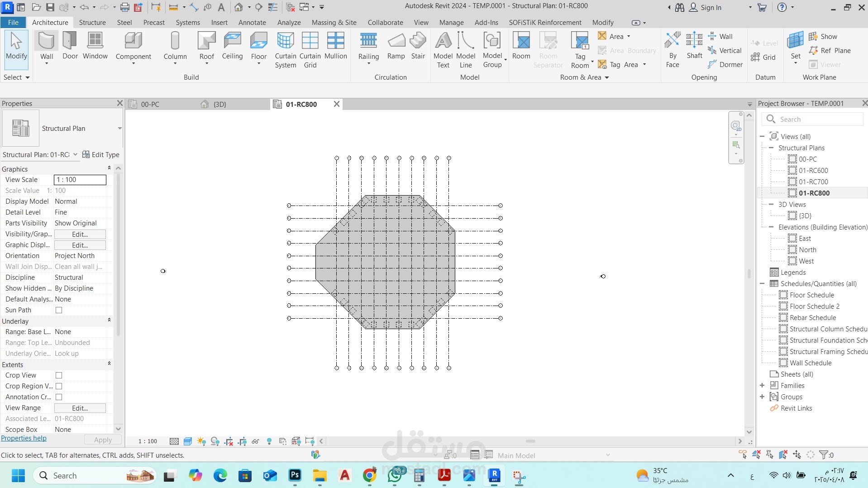Open the Properties help link
868x488 pixels.
point(24,438)
